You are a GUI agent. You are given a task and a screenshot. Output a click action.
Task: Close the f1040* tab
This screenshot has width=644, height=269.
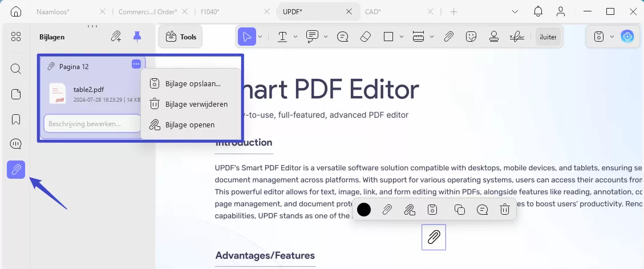coord(266,11)
